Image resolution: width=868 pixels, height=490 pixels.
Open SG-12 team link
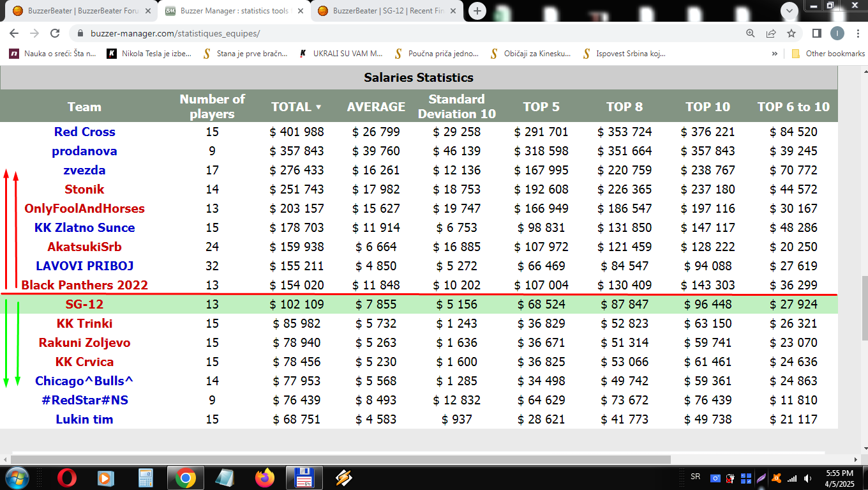point(85,304)
